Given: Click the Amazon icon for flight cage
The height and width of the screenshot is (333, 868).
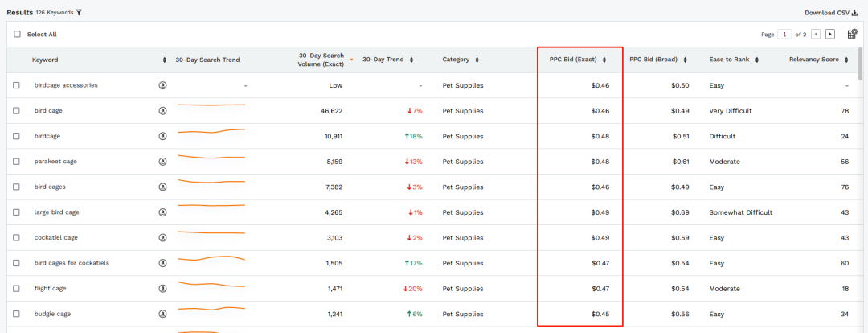Looking at the screenshot, I should tap(162, 289).
